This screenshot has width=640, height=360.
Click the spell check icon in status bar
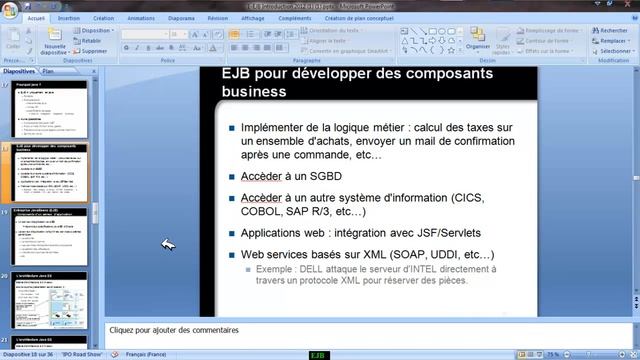115,354
